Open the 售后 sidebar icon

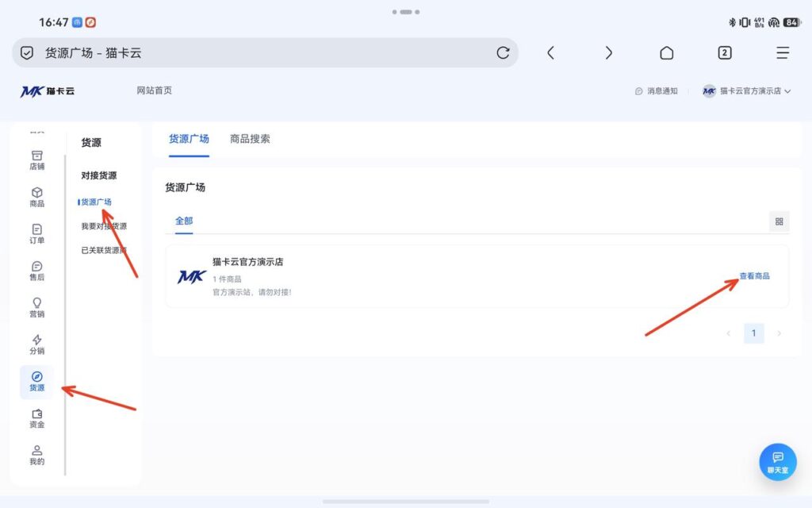click(36, 271)
